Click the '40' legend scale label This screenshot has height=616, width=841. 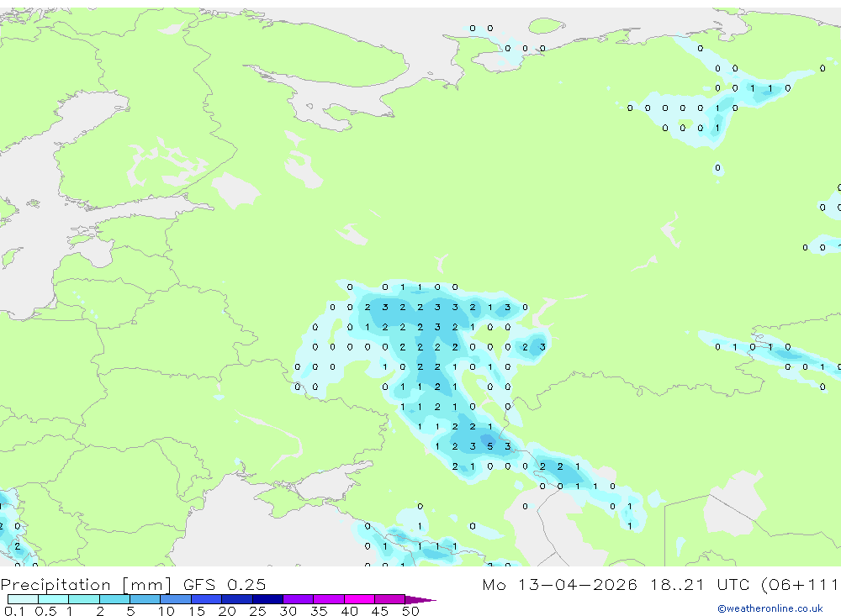coord(349,611)
